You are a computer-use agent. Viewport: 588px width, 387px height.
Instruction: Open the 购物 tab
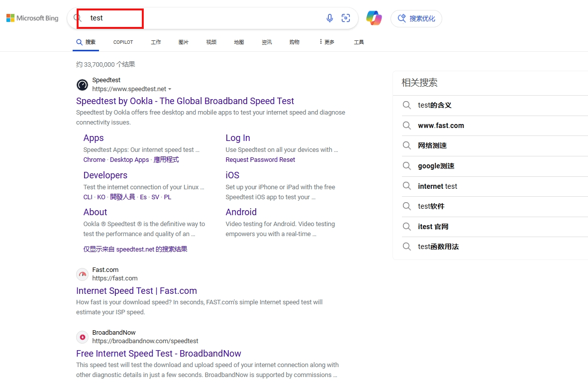coord(294,42)
